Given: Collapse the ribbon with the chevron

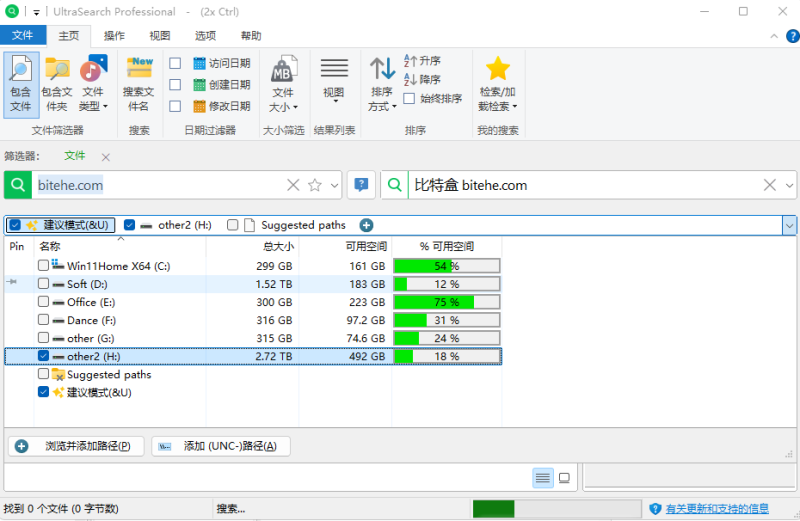Looking at the screenshot, I should click(774, 36).
